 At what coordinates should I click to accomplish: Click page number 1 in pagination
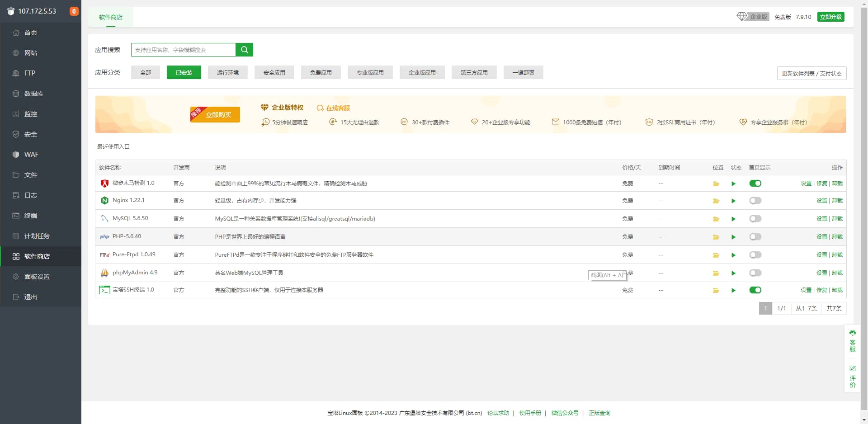tap(765, 308)
